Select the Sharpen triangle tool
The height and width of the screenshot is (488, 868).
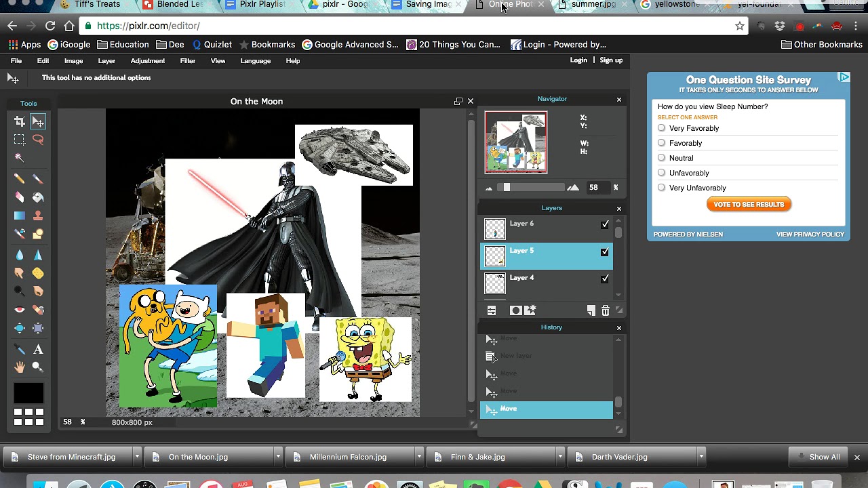[x=38, y=255]
